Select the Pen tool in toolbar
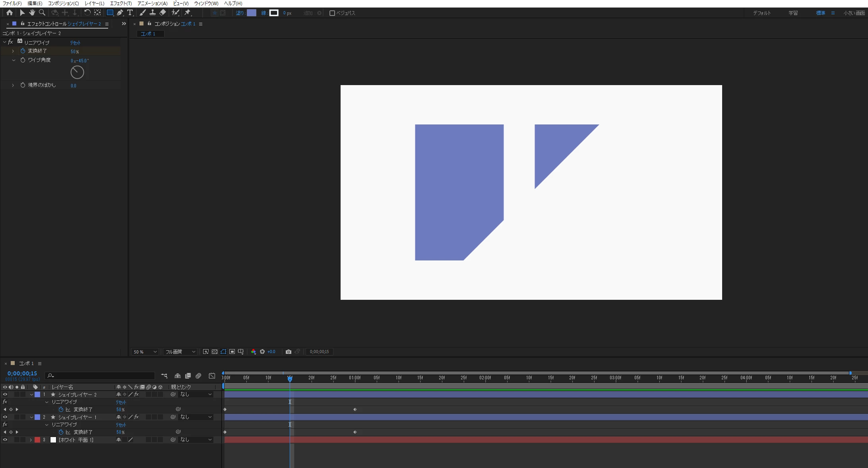This screenshot has width=868, height=468. pyautogui.click(x=120, y=13)
